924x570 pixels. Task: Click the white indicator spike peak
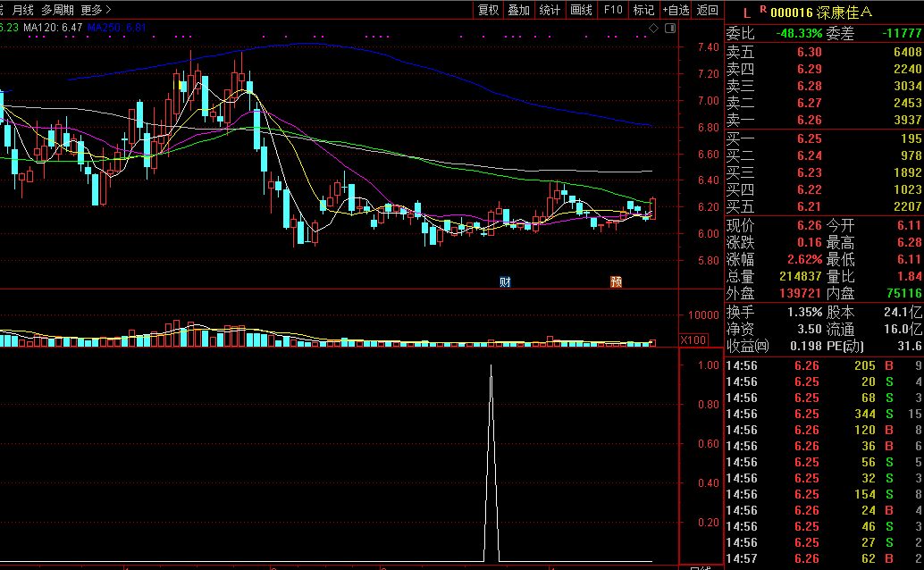click(x=491, y=366)
